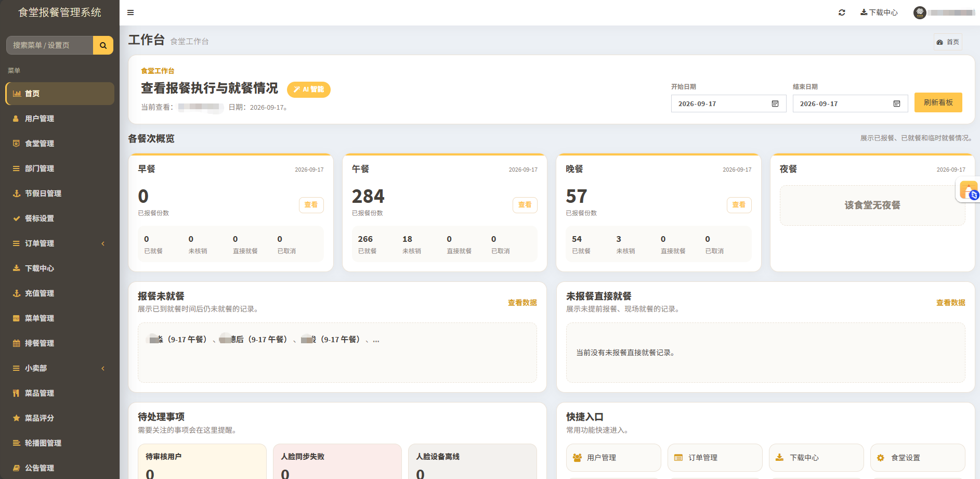This screenshot has height=479, width=980.
Task: Open sidebar 下载中心 menu item
Action: [x=60, y=268]
